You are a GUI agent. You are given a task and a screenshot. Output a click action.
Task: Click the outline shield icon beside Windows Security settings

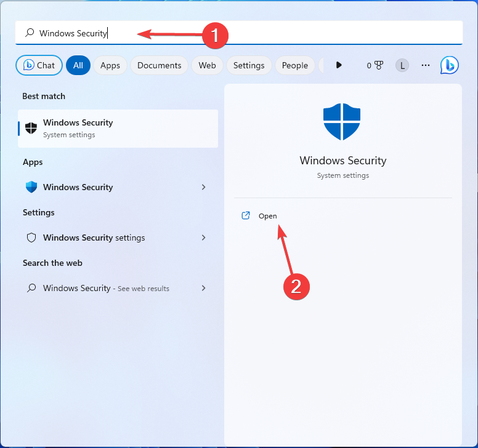(31, 238)
